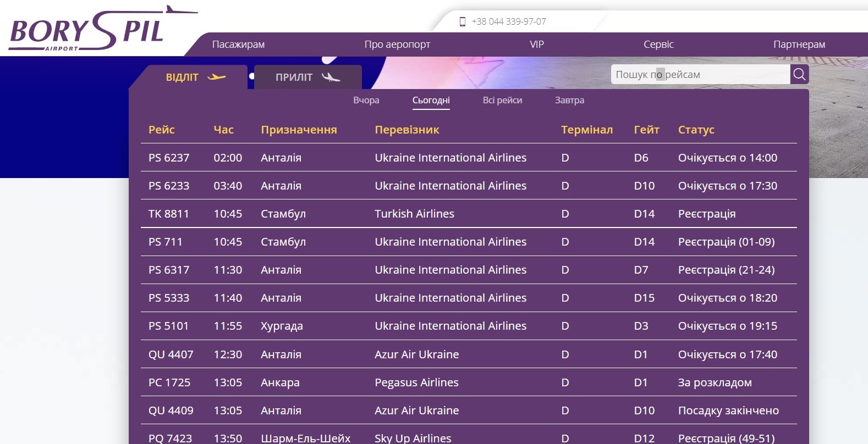Select flight TK 8811

click(168, 214)
